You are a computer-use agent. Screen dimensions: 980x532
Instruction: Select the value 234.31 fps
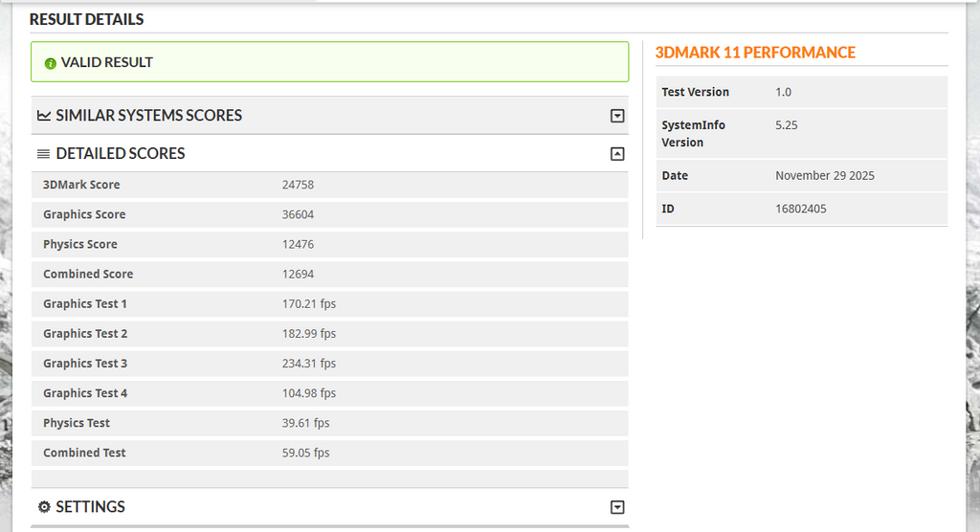(309, 364)
